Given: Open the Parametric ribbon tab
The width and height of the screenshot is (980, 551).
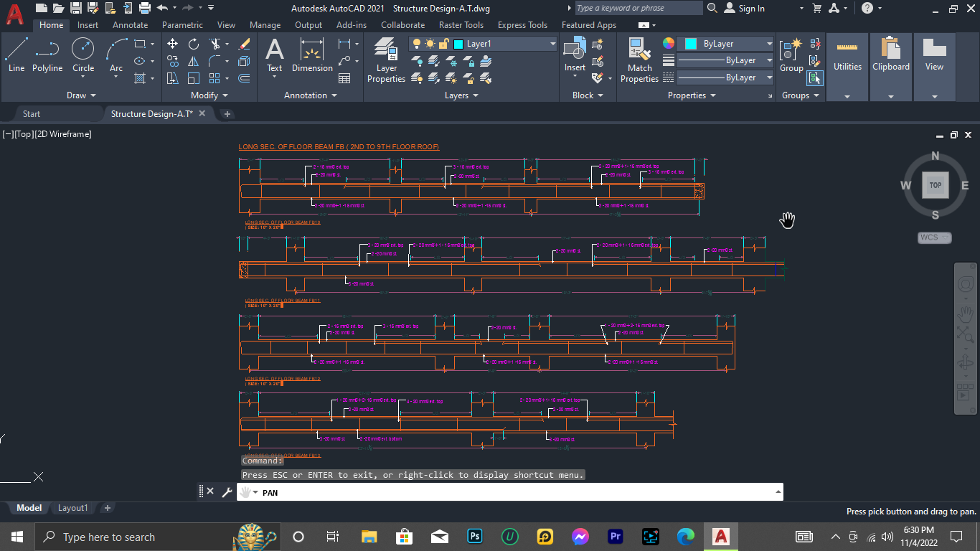Looking at the screenshot, I should tap(182, 24).
